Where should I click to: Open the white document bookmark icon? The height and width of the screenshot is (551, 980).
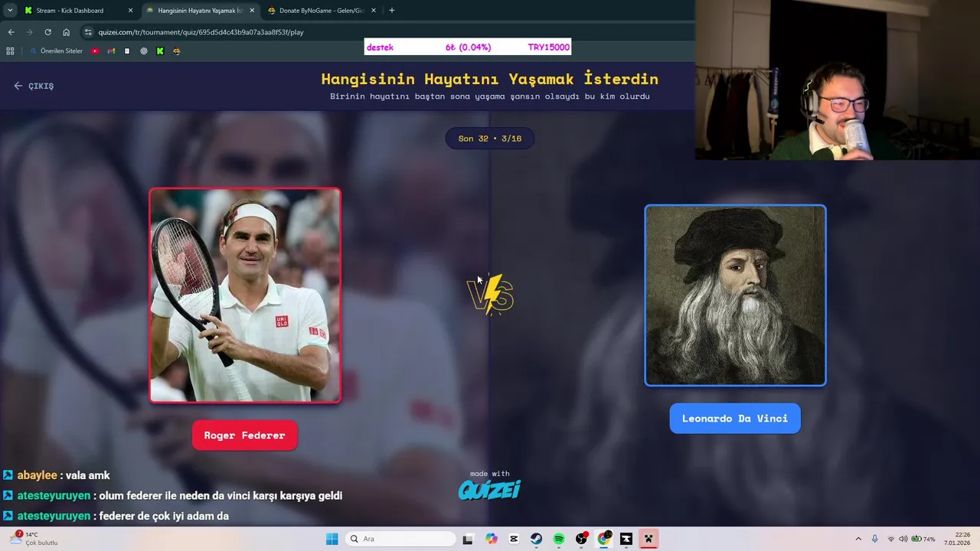(x=127, y=51)
